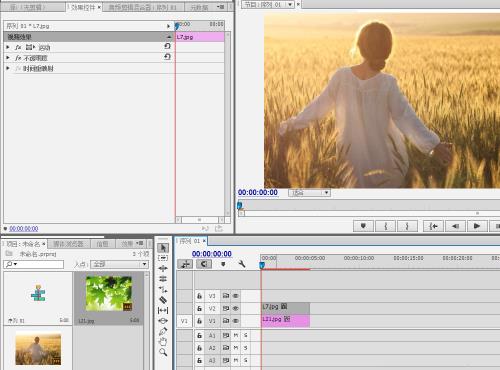Select the Pen tool
500x370 pixels.
tap(163, 331)
